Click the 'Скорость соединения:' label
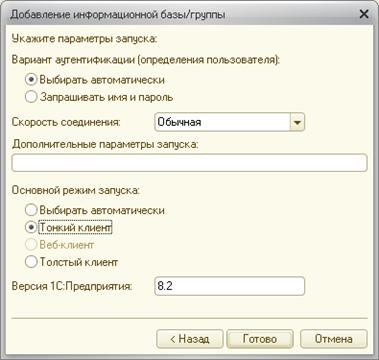 [x=66, y=122]
